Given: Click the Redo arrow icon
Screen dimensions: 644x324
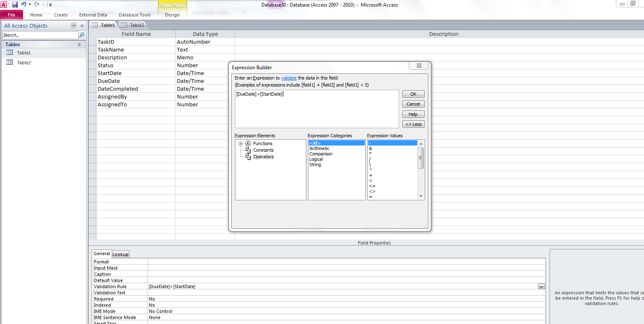Looking at the screenshot, I should pos(37,5).
